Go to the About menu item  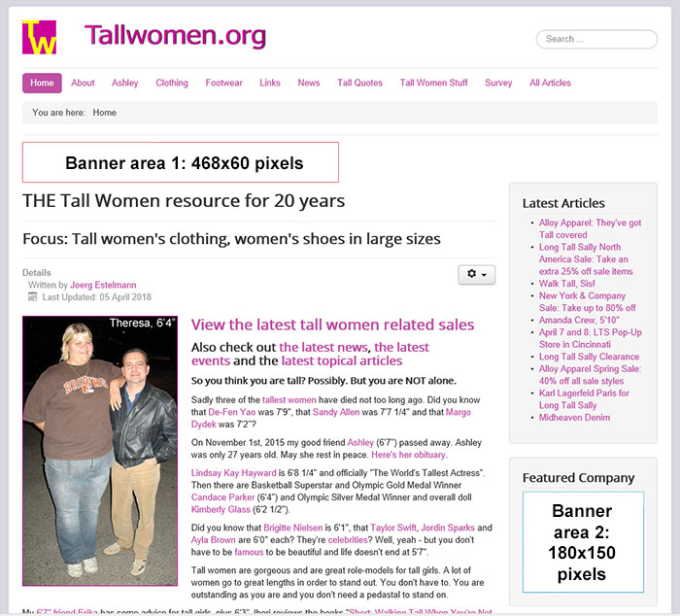coord(83,83)
